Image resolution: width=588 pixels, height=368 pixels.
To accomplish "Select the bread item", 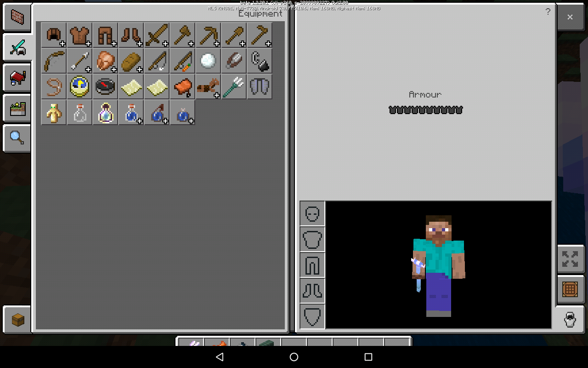I will (x=131, y=61).
